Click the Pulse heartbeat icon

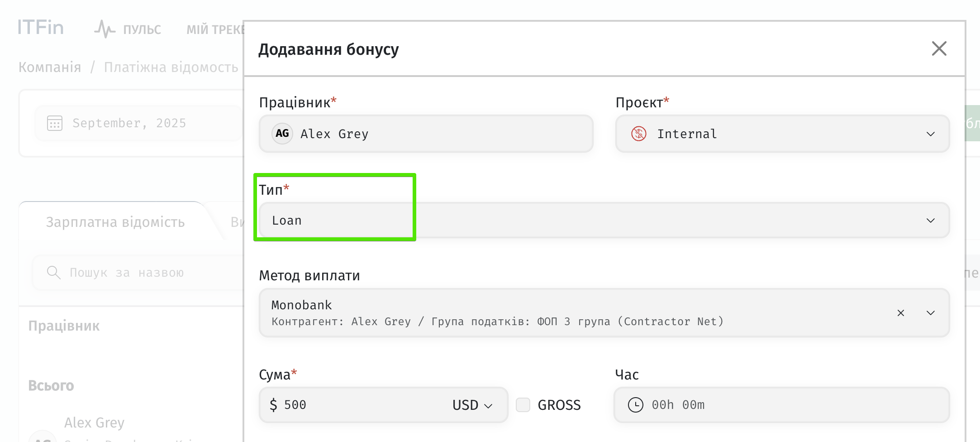tap(105, 29)
